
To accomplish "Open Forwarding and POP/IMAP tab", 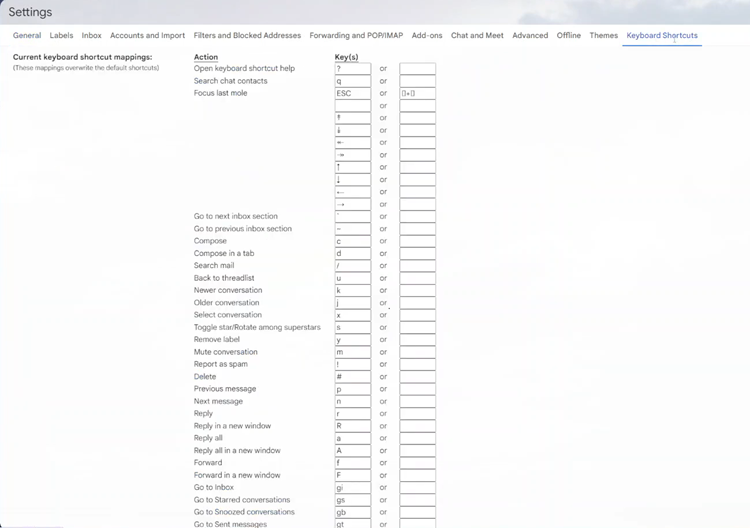I will pos(356,36).
